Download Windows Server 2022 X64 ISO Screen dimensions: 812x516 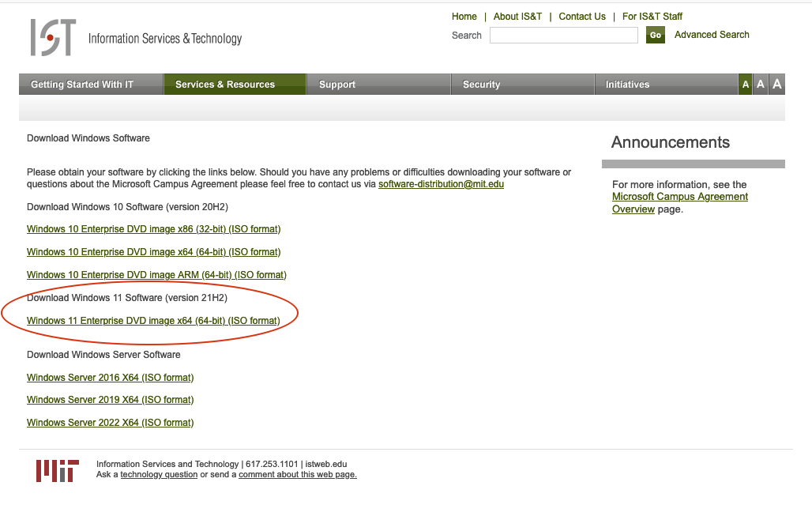click(111, 423)
